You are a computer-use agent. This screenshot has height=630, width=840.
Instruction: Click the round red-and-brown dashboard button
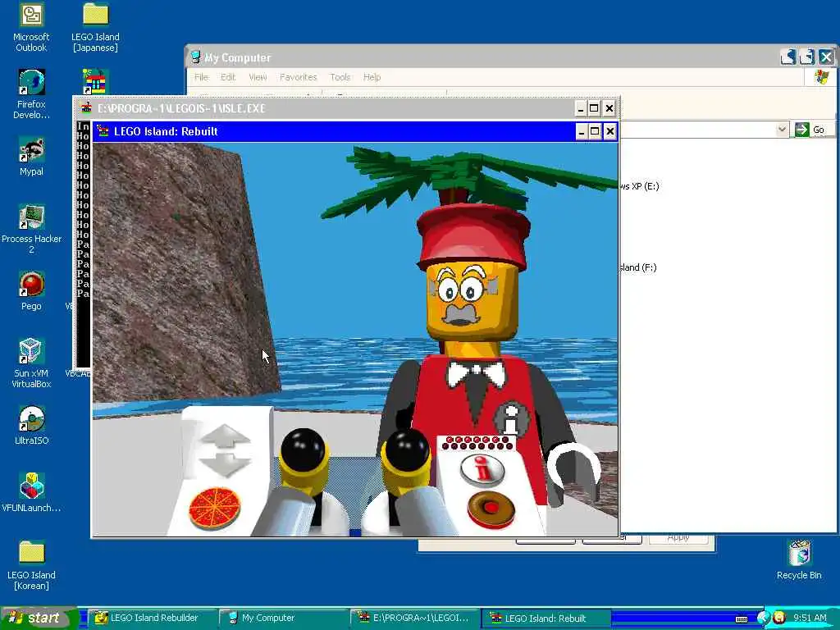[x=491, y=509]
